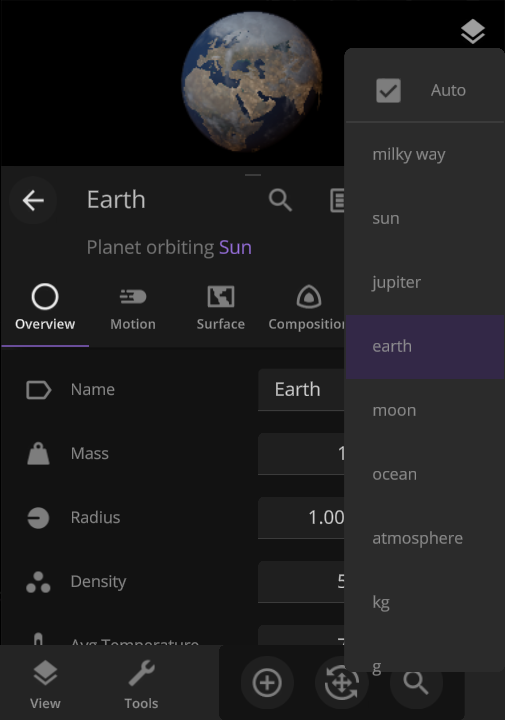Pick moon from the dropdown list
The height and width of the screenshot is (720, 505).
(425, 411)
